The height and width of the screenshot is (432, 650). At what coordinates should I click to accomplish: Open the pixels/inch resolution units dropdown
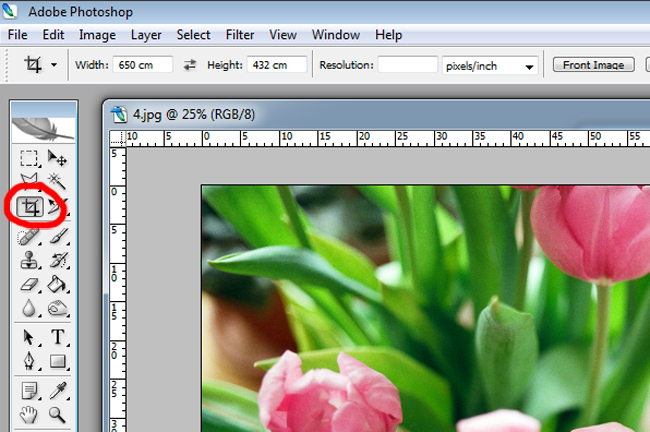[x=489, y=65]
